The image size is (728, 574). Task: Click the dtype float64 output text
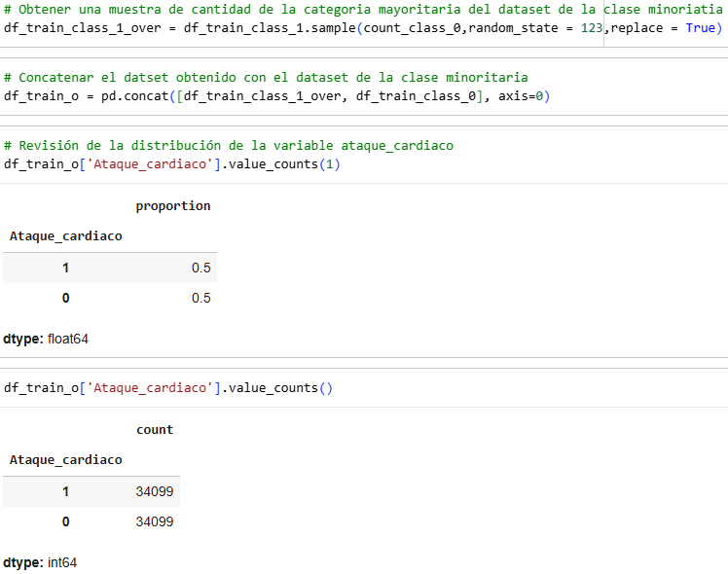point(46,340)
